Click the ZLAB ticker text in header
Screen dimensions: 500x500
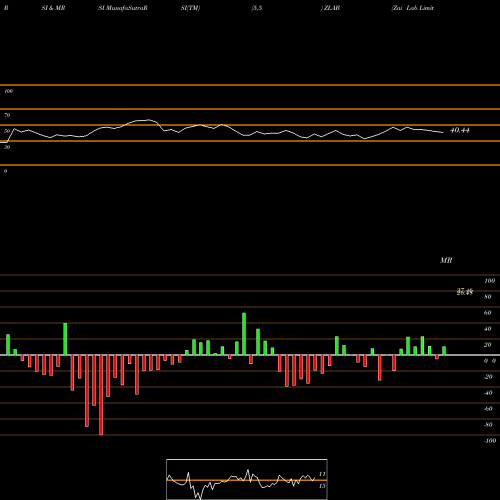click(x=332, y=8)
